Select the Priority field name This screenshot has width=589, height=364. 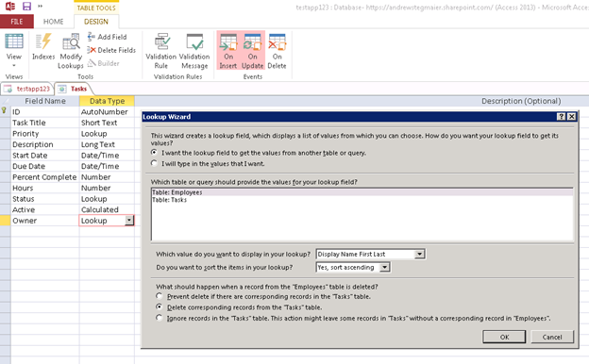(x=45, y=134)
